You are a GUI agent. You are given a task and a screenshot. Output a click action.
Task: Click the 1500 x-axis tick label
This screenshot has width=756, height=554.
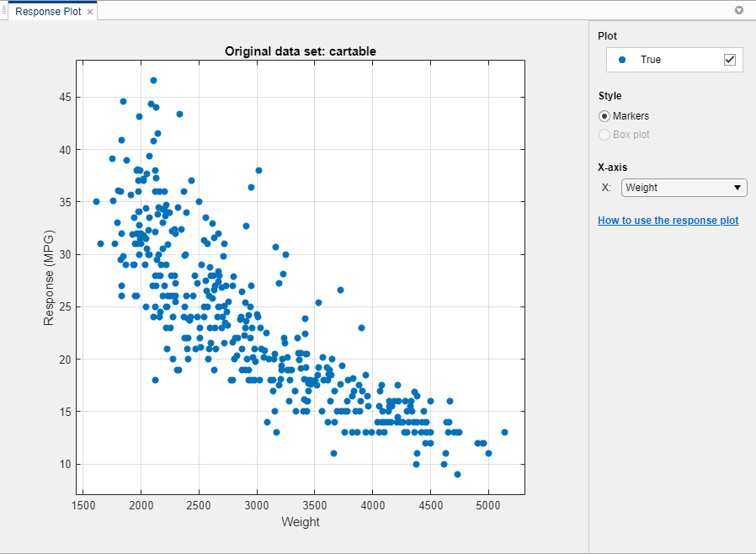83,505
